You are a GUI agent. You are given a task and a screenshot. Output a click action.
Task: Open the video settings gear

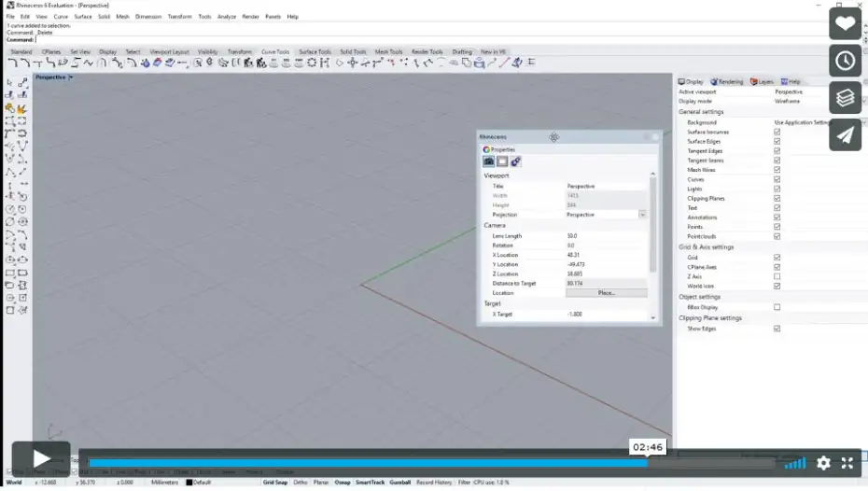(x=823, y=463)
